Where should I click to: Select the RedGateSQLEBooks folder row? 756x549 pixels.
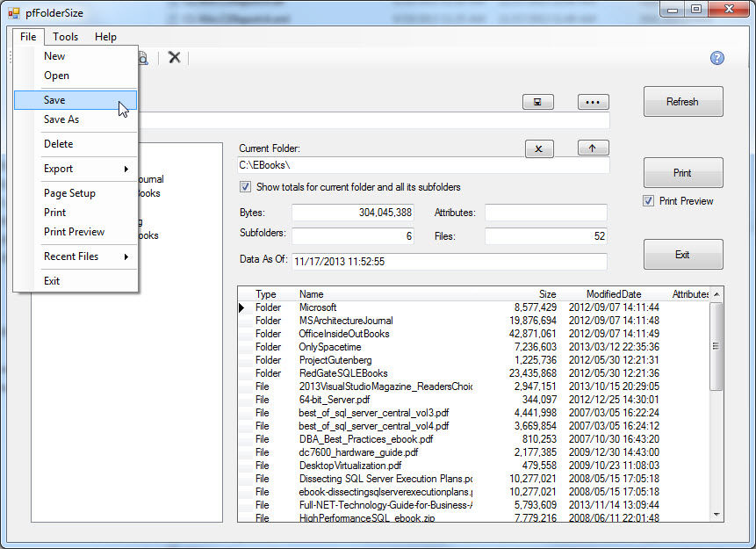(474, 373)
